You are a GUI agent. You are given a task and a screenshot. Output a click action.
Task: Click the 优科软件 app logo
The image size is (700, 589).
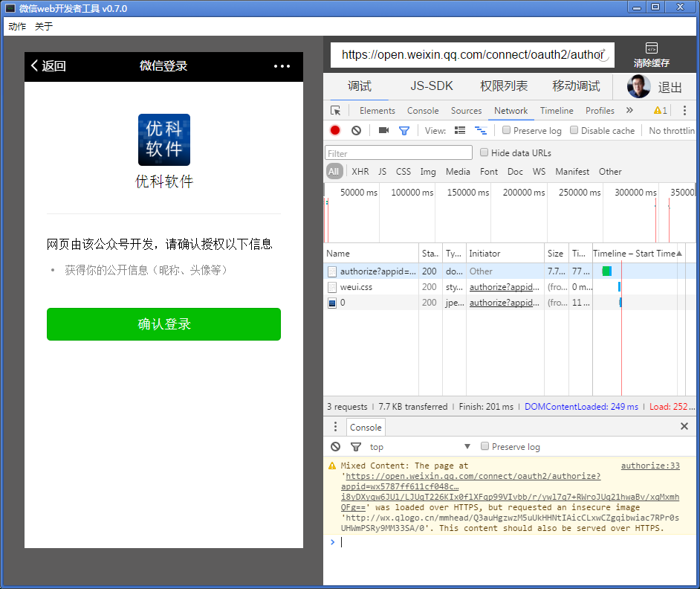coord(163,140)
